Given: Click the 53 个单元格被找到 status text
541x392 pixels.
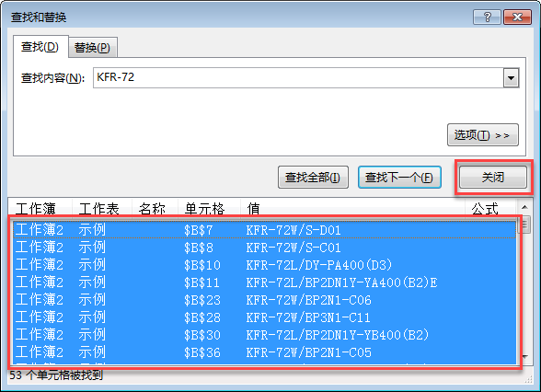Looking at the screenshot, I should point(56,375).
